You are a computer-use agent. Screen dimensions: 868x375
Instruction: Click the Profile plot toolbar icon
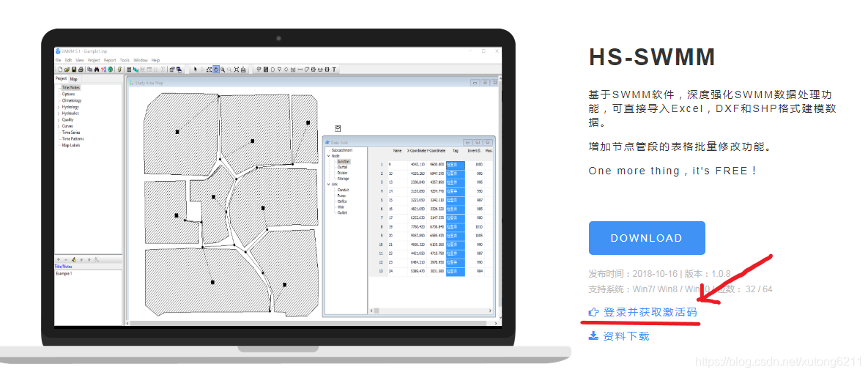[x=136, y=70]
